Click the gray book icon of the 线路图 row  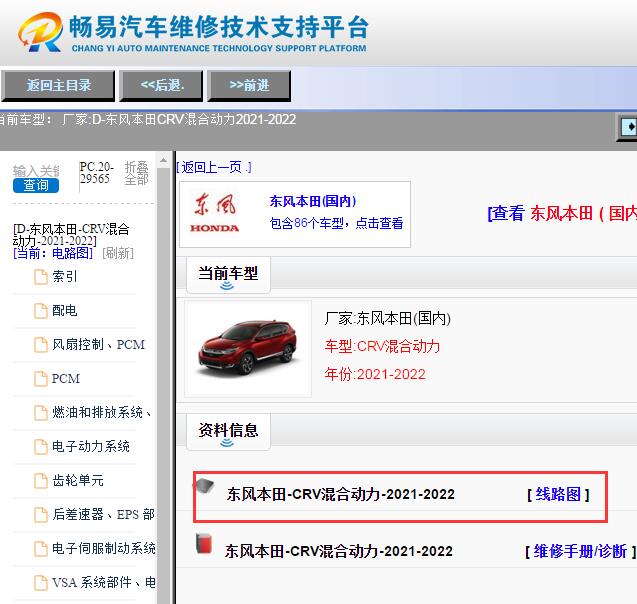(x=204, y=485)
